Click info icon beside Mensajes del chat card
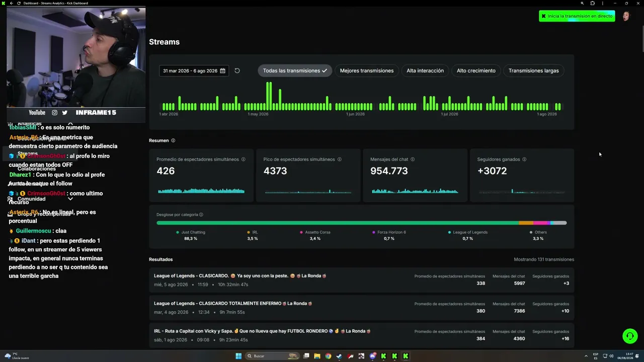This screenshot has width=644, height=362. 413,159
